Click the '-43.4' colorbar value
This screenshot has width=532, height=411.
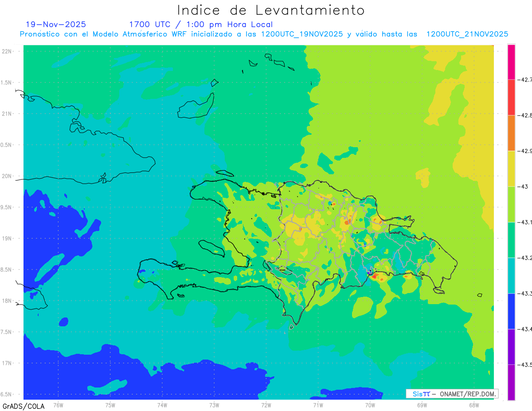click(x=525, y=329)
